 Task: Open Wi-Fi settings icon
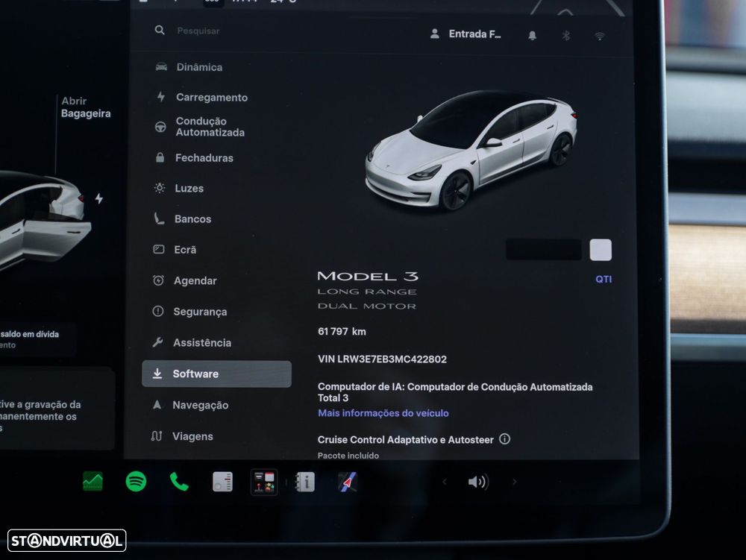600,36
